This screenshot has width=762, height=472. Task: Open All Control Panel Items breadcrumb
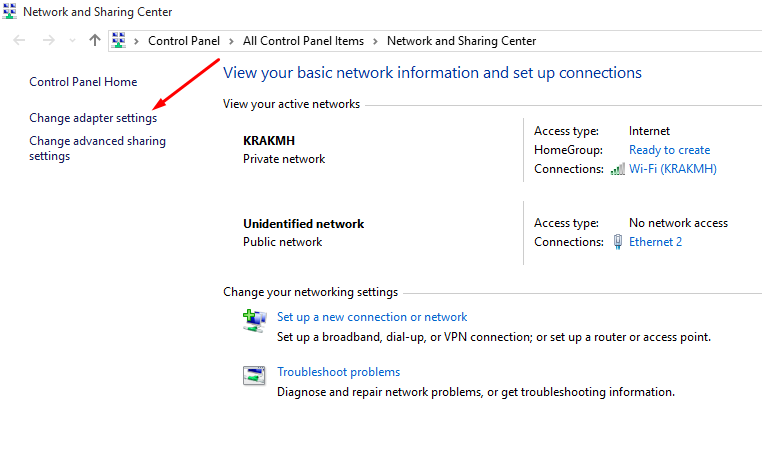[x=303, y=41]
